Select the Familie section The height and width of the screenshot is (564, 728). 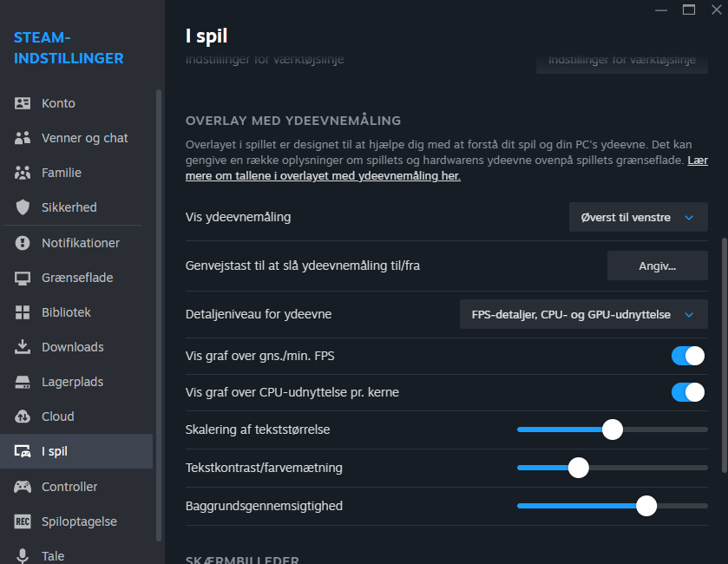[76, 173]
